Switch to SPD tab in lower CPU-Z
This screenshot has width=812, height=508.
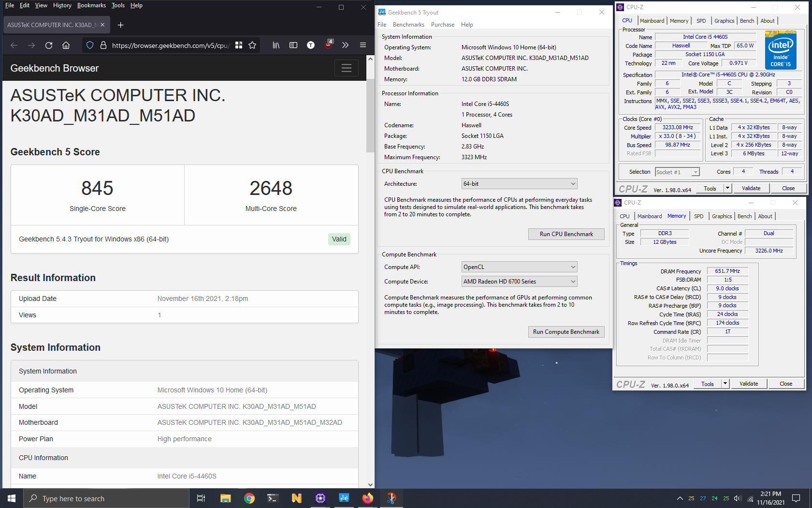[699, 216]
